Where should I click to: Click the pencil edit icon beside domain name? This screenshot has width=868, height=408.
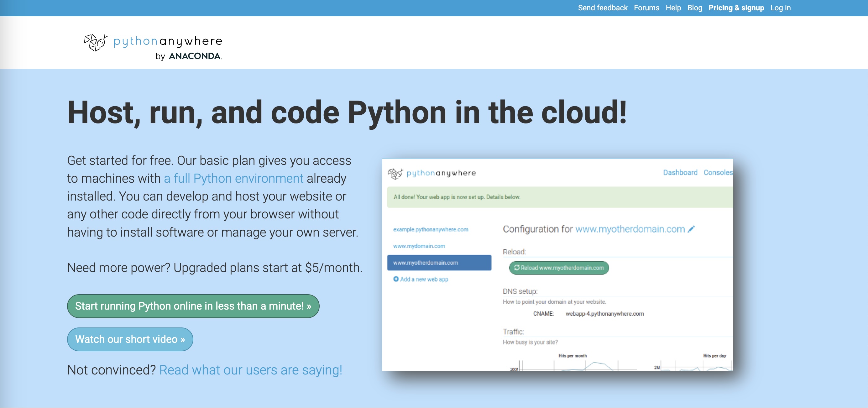(692, 229)
